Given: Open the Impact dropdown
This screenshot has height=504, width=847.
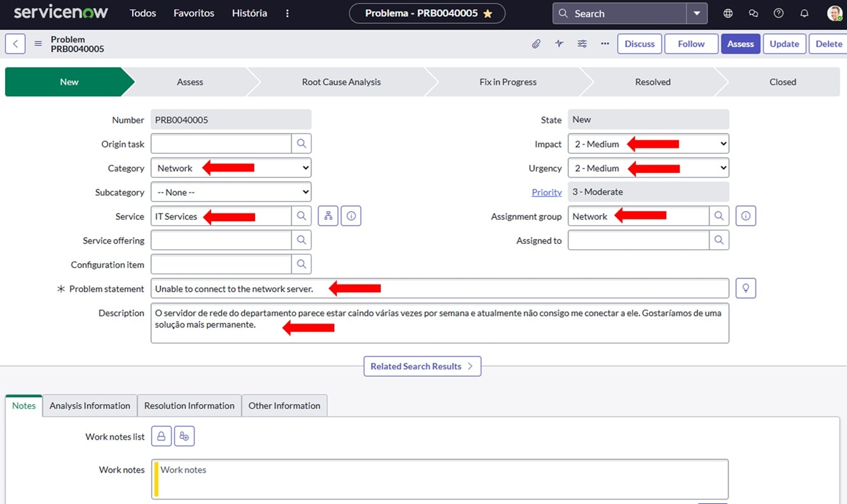Looking at the screenshot, I should coord(648,144).
